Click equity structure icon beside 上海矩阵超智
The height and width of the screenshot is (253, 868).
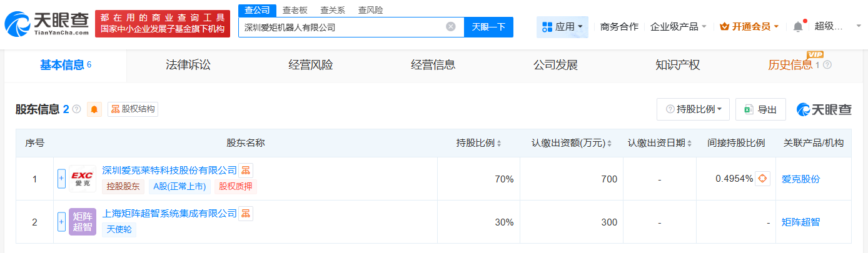coord(246,213)
